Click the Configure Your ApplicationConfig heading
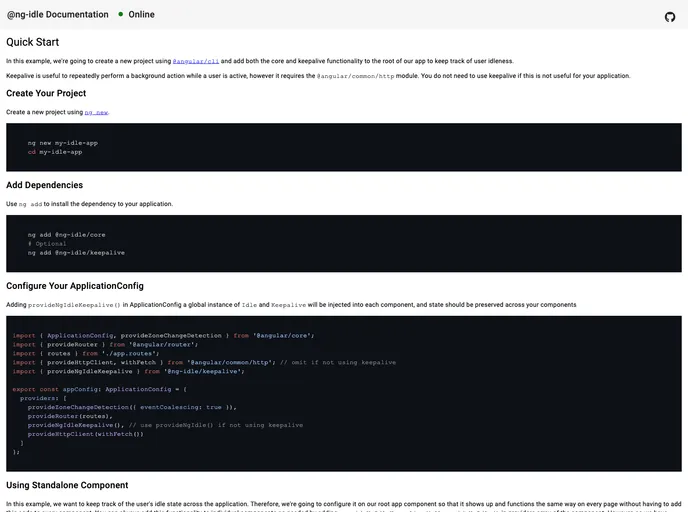 pyautogui.click(x=75, y=286)
